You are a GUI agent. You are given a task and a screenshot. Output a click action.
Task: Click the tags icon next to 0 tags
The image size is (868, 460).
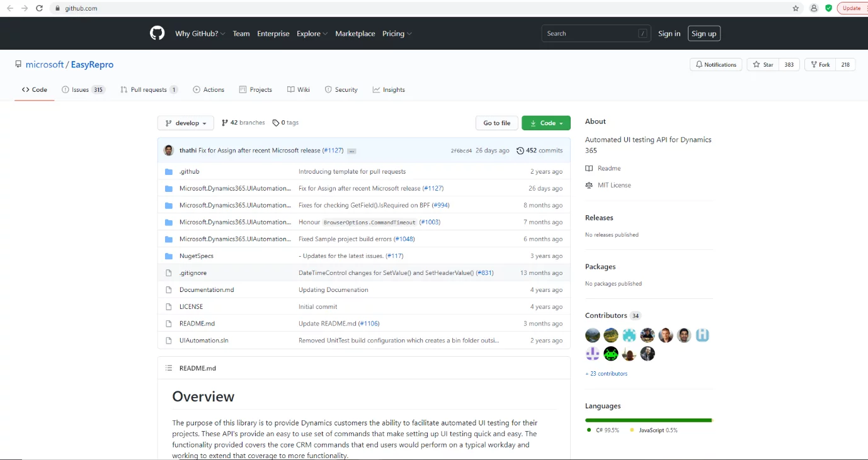(276, 123)
